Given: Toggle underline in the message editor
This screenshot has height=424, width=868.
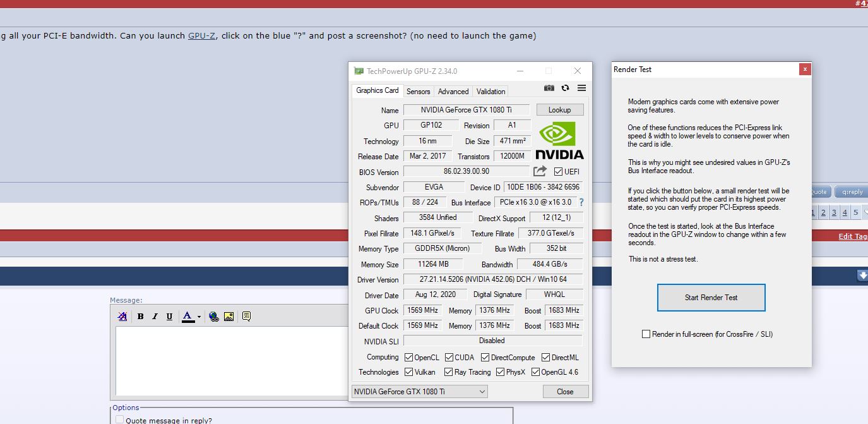Looking at the screenshot, I should (x=169, y=317).
